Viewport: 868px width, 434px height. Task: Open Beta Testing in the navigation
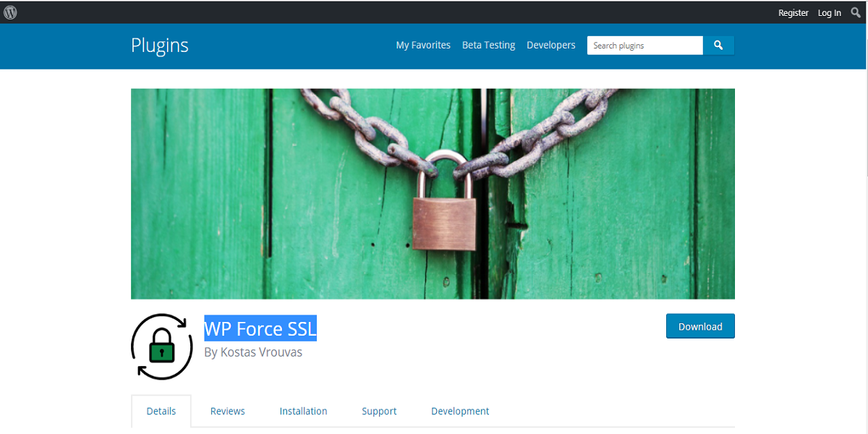[488, 45]
